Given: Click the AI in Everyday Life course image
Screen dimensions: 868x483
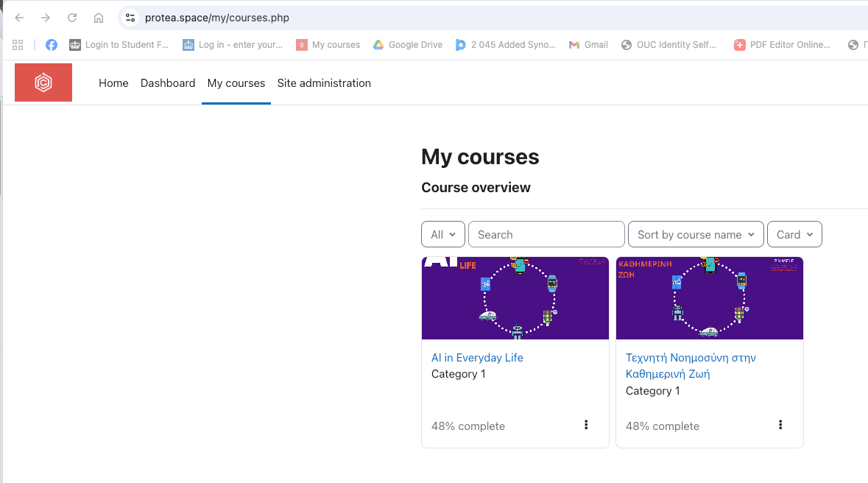Looking at the screenshot, I should point(515,298).
